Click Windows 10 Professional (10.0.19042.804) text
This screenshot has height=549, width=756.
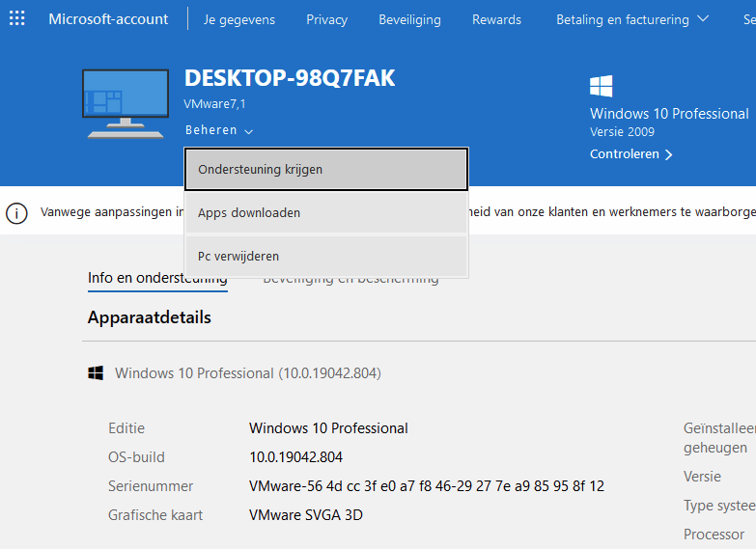[x=248, y=373]
